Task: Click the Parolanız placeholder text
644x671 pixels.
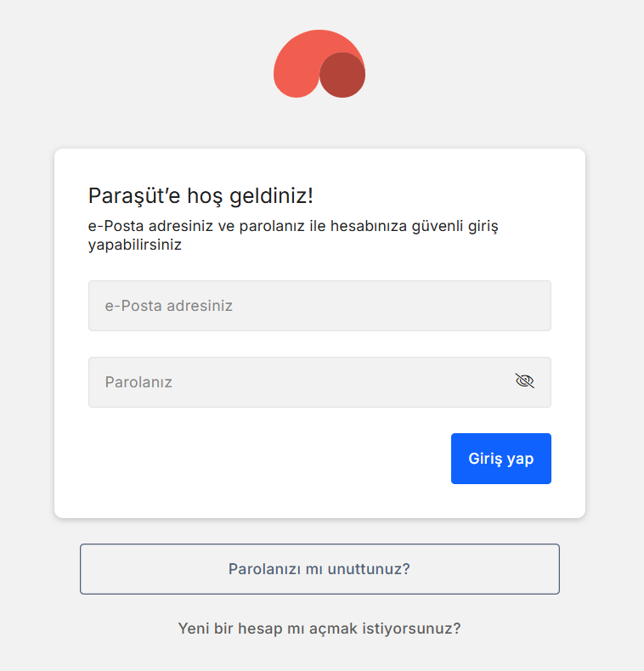Action: 138,382
